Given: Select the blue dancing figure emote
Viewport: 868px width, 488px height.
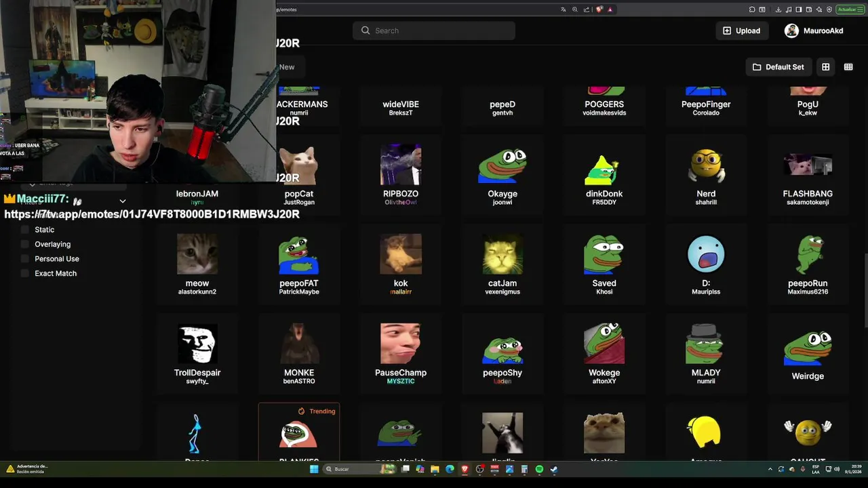Looking at the screenshot, I should click(x=197, y=432).
